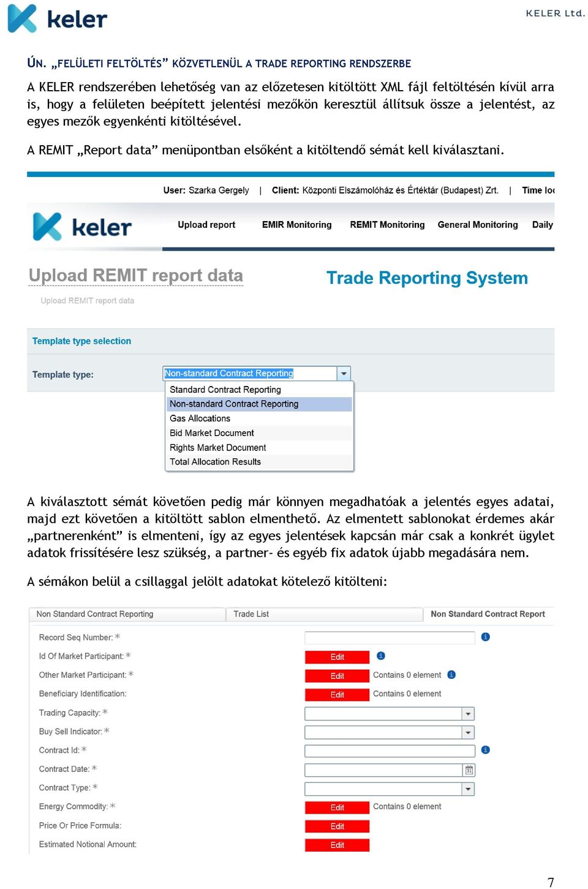Focus the Contract Date input field

pos(383,770)
